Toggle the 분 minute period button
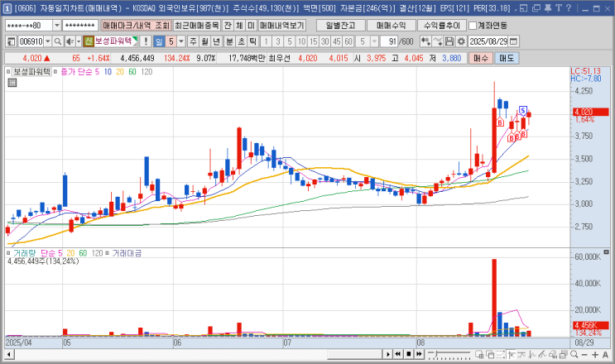Screen dimensions: 615x364 230,41
